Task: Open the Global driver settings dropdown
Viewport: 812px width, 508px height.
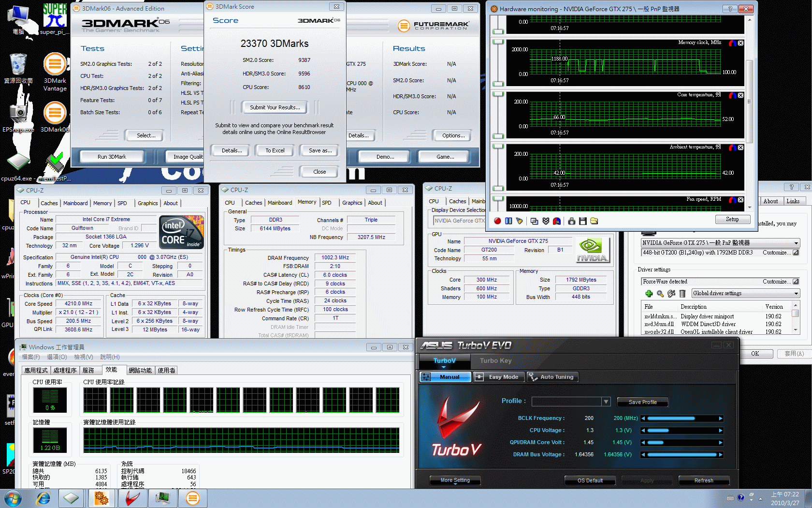Action: (796, 294)
